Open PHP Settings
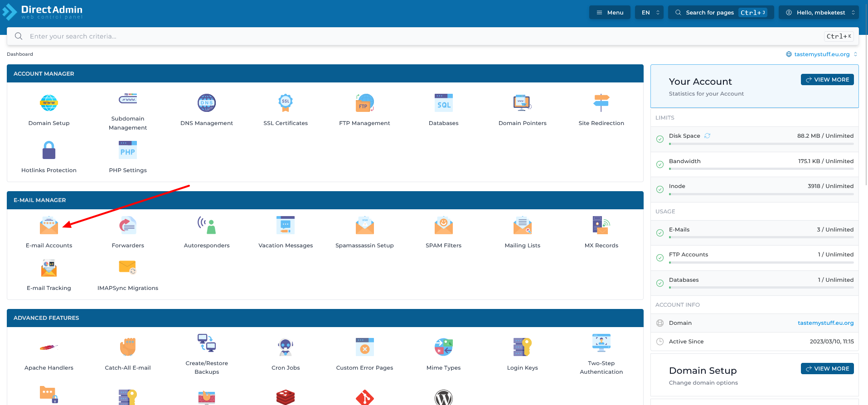This screenshot has width=868, height=405. point(128,150)
